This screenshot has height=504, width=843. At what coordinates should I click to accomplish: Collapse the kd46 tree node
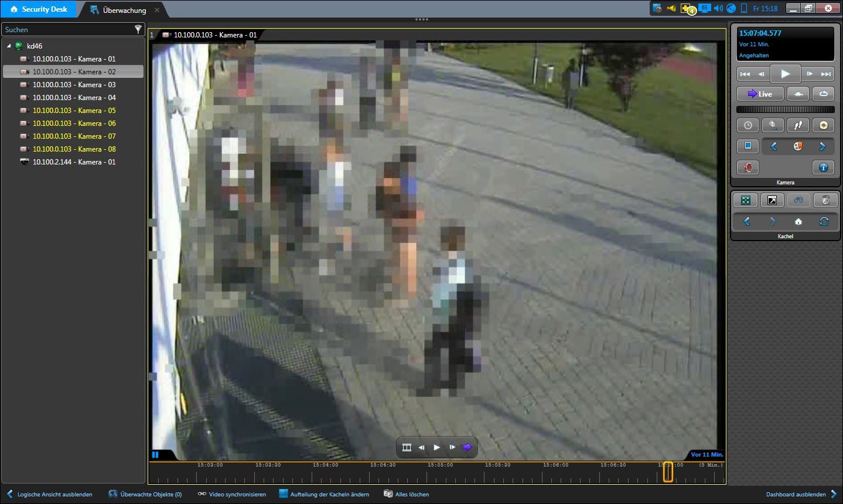[9, 46]
